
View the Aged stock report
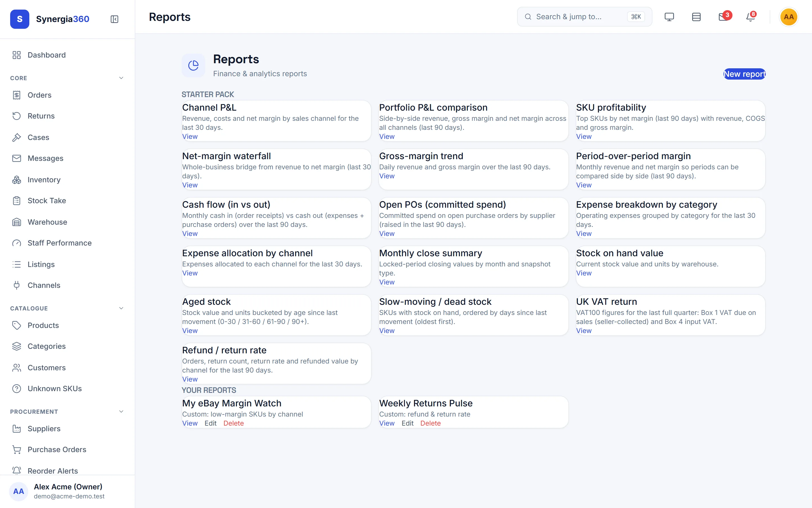click(x=189, y=330)
